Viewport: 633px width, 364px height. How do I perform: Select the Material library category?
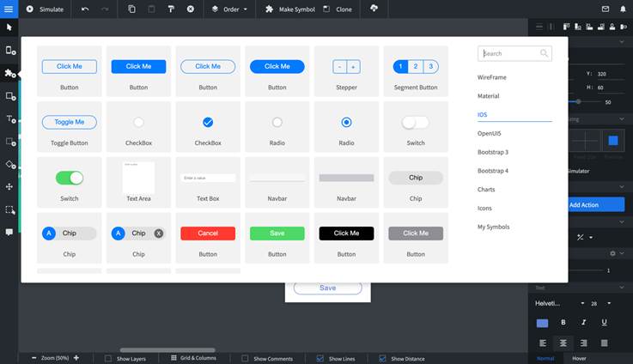coord(488,96)
